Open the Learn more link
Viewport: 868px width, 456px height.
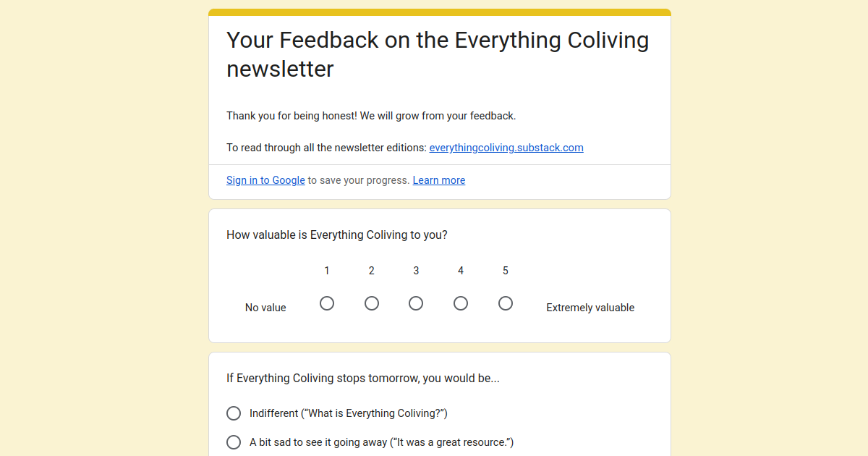click(x=439, y=180)
